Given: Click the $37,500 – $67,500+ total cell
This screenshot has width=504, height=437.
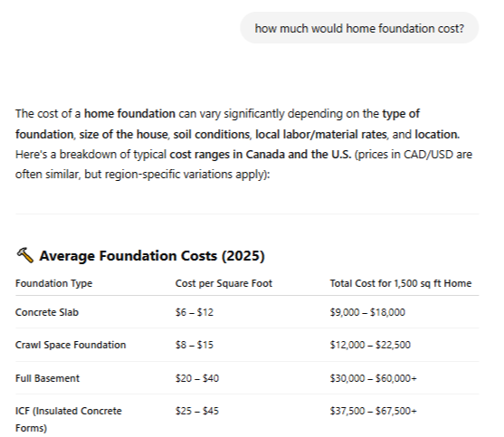Looking at the screenshot, I should click(x=373, y=411).
